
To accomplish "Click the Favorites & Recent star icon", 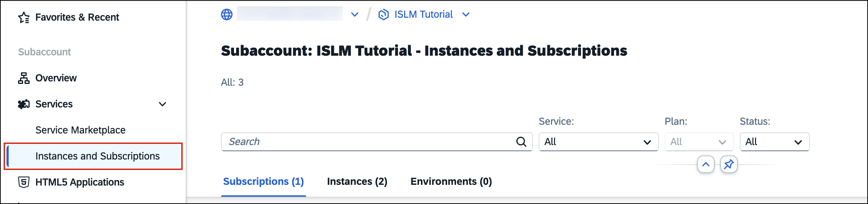I will [x=24, y=17].
